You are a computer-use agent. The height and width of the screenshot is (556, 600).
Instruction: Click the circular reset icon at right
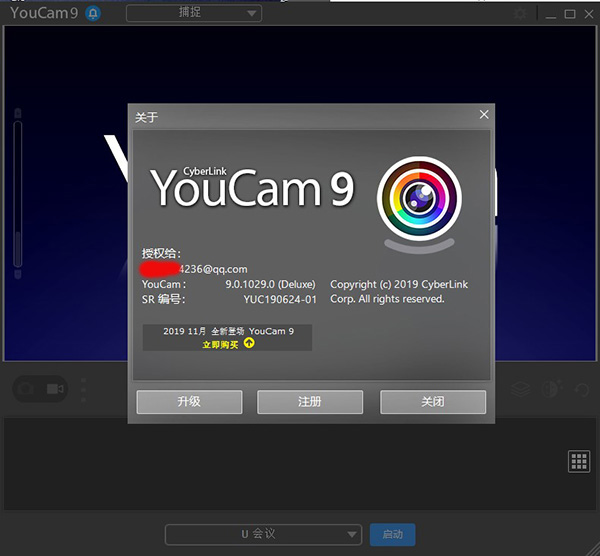click(581, 389)
